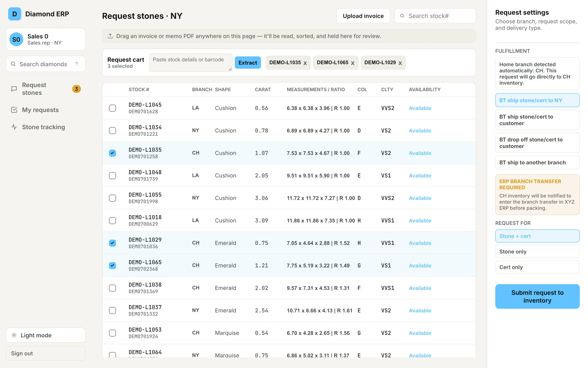Viewport: 588px width, 368px height.
Task: Remove DEMO-L1035 from the request cart
Action: click(x=305, y=63)
